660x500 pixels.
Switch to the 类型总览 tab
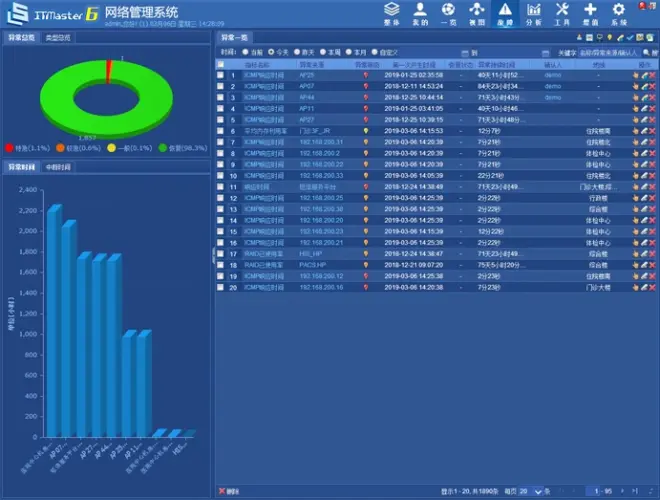point(58,37)
